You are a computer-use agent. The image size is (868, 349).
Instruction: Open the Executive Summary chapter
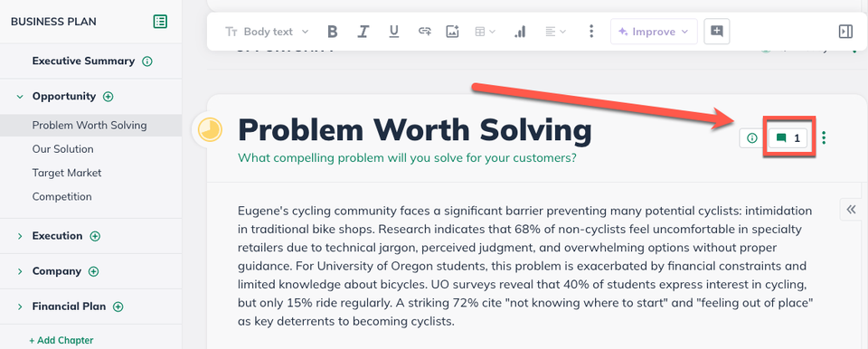[83, 61]
